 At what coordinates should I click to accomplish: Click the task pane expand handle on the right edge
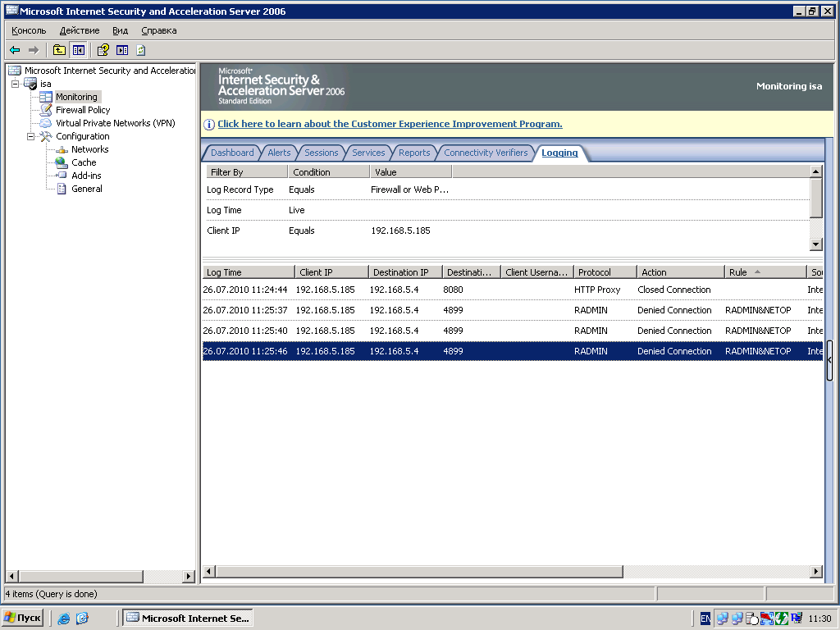coord(829,361)
